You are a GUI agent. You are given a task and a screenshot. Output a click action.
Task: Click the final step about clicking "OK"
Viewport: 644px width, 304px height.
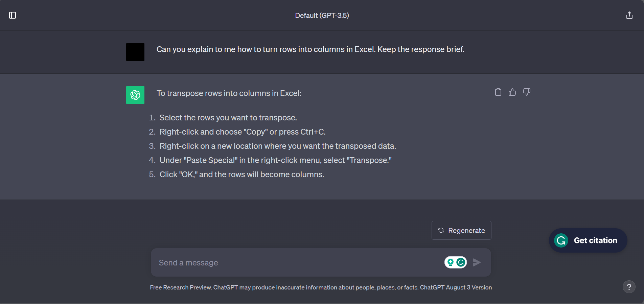pos(241,174)
